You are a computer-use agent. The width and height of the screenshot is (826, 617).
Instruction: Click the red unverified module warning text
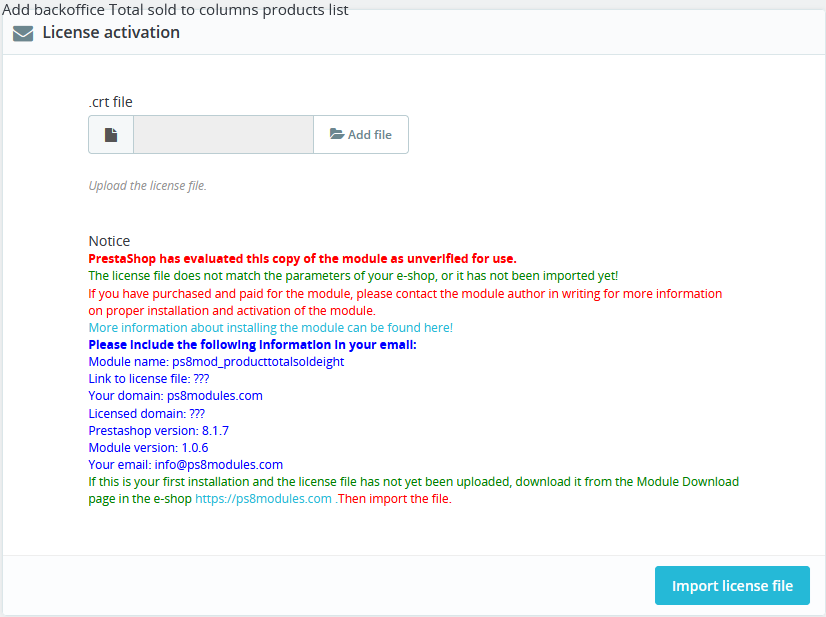302,259
